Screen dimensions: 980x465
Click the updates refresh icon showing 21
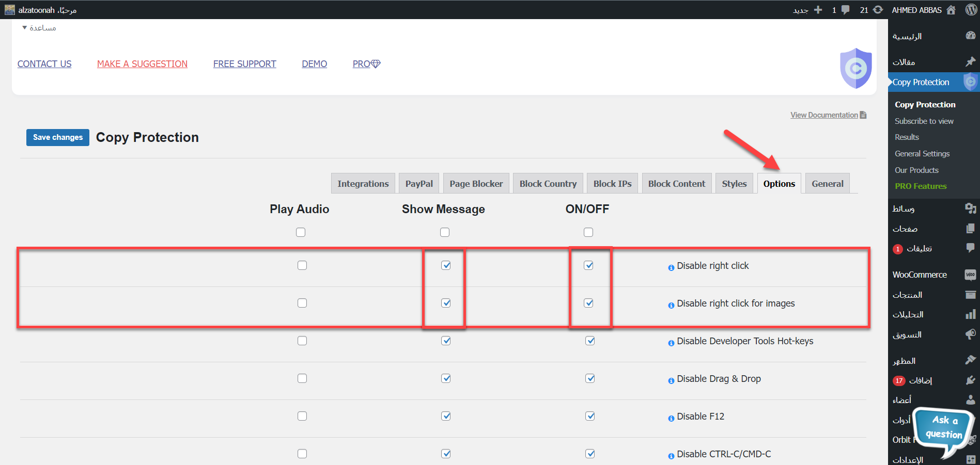click(878, 10)
